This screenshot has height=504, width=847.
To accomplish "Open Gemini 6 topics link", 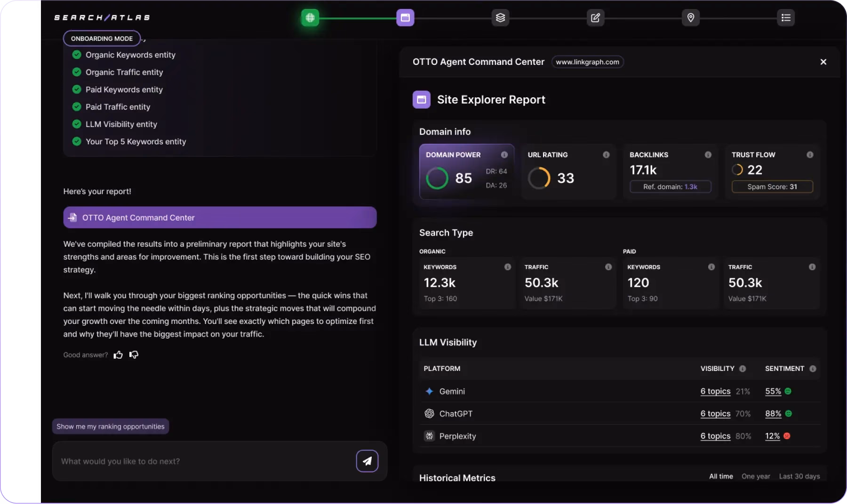I will click(715, 391).
